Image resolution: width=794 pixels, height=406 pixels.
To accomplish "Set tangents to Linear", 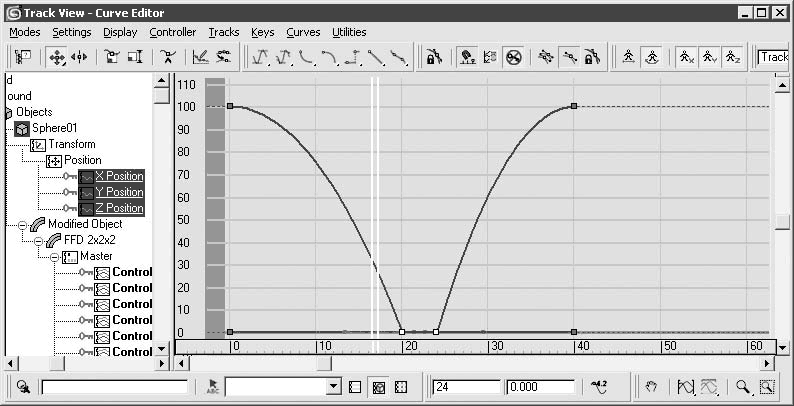I will click(376, 57).
